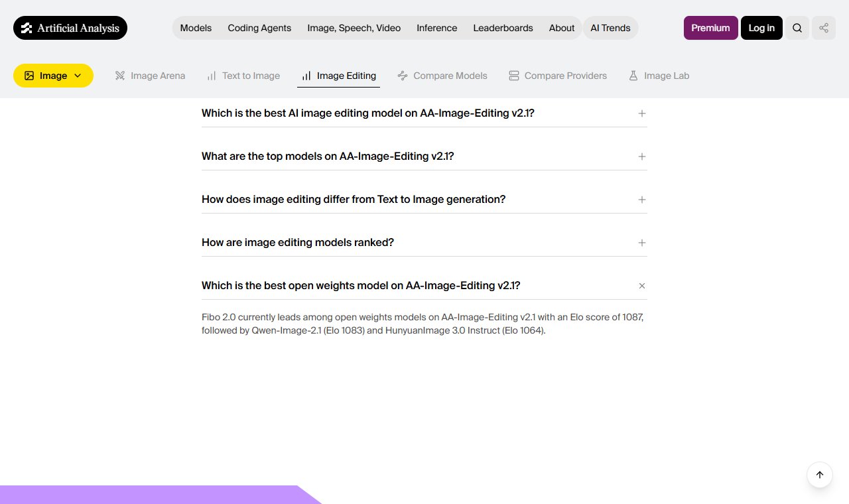Open the Image Lab tab
This screenshot has width=849, height=504.
(659, 76)
